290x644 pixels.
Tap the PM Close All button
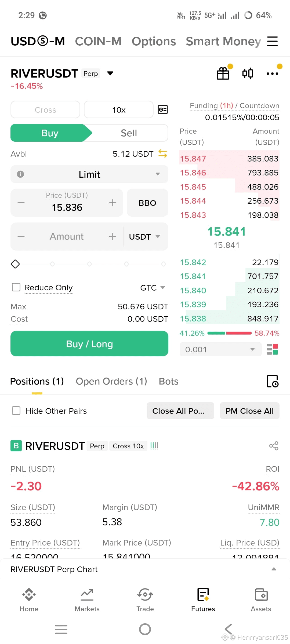(x=250, y=411)
